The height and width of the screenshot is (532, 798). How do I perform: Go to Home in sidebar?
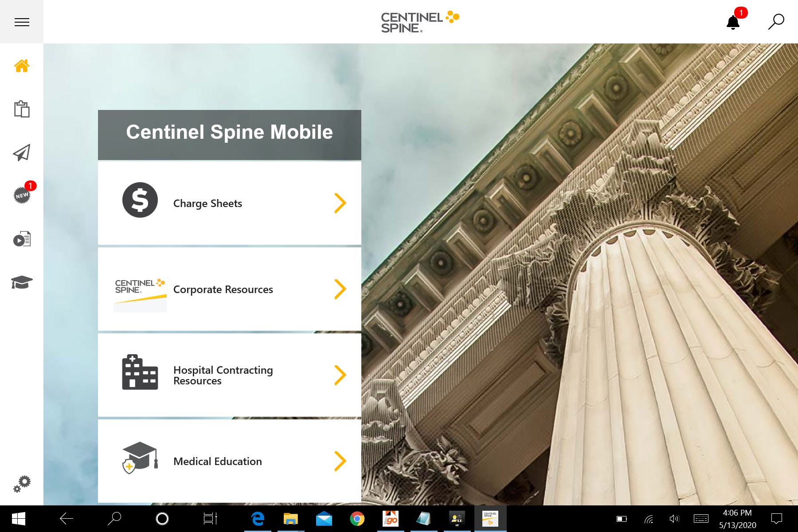coord(22,66)
